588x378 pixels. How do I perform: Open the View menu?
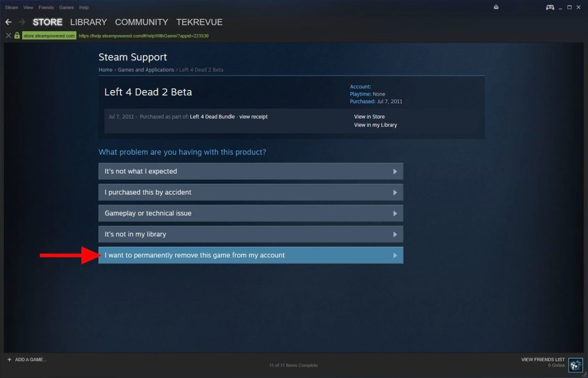click(28, 7)
